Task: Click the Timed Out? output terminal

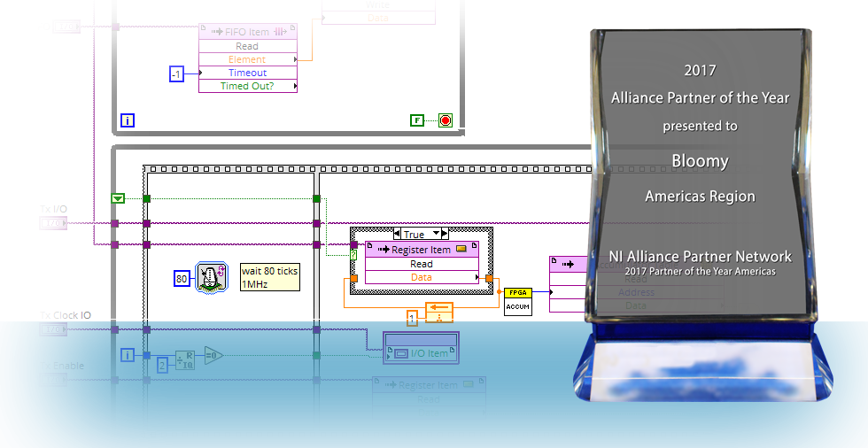Action: 248,86
